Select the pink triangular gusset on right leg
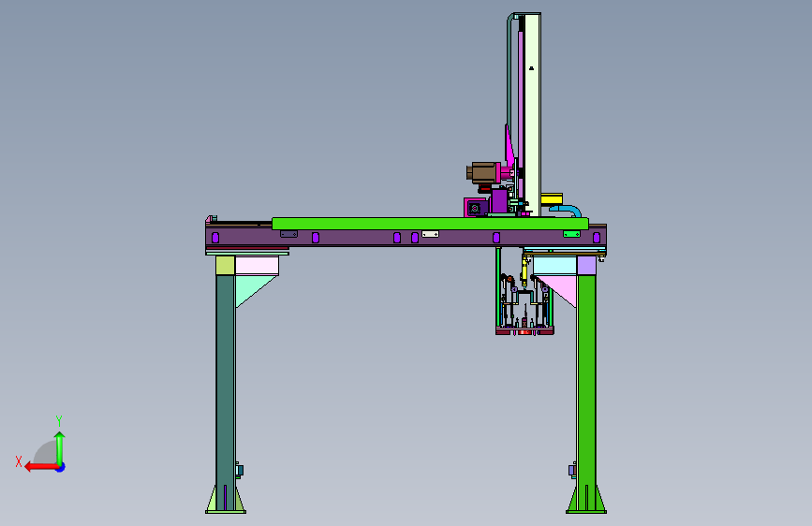Image resolution: width=812 pixels, height=526 pixels. (561, 289)
